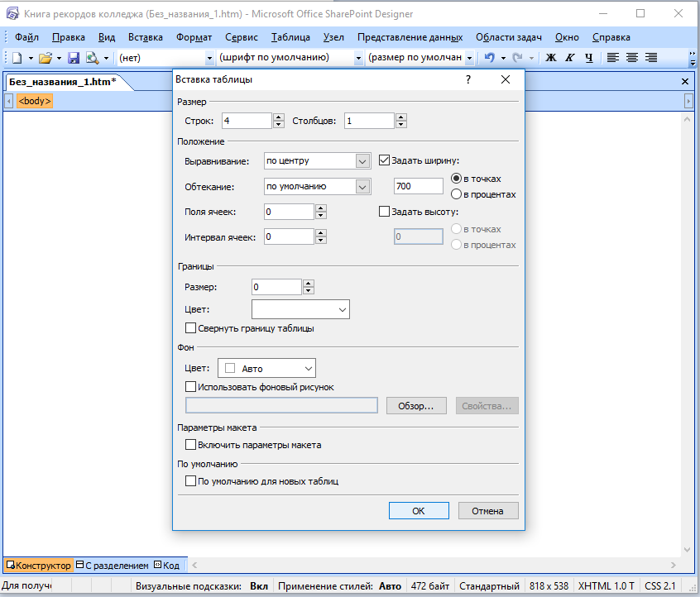Image resolution: width=700 pixels, height=597 pixels.
Task: Click Обзор... browse button
Action: point(416,406)
